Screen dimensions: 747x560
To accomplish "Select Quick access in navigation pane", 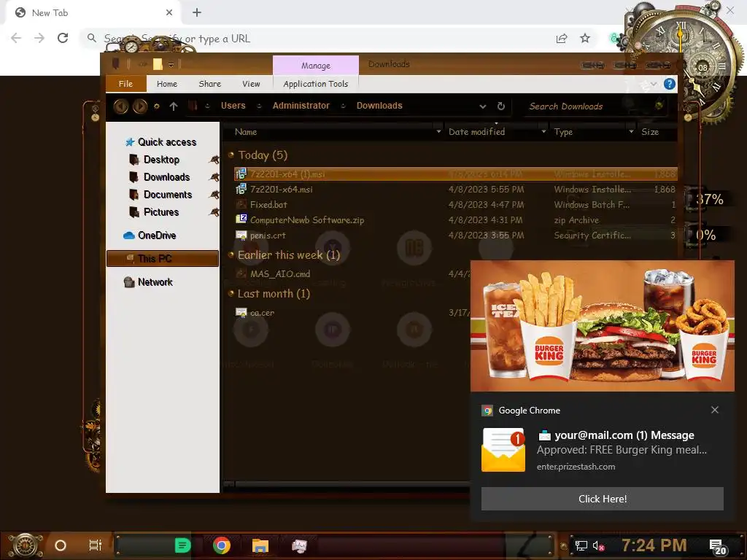I will point(167,142).
